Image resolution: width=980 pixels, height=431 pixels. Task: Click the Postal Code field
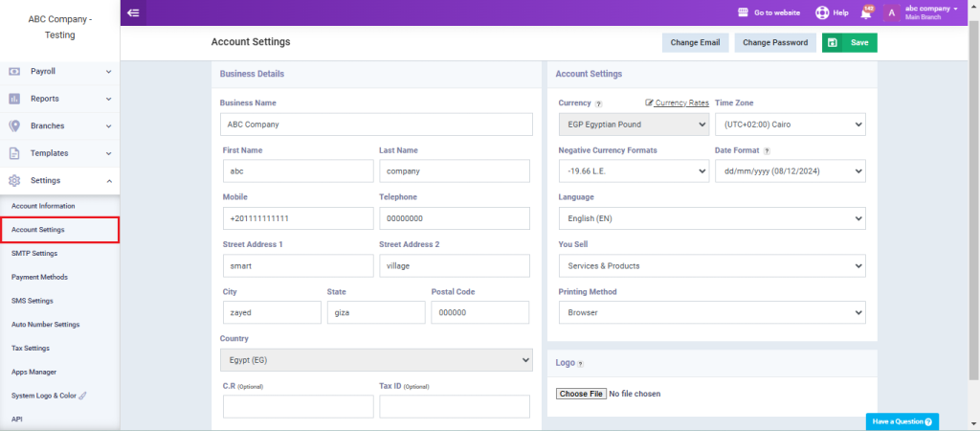coord(480,313)
